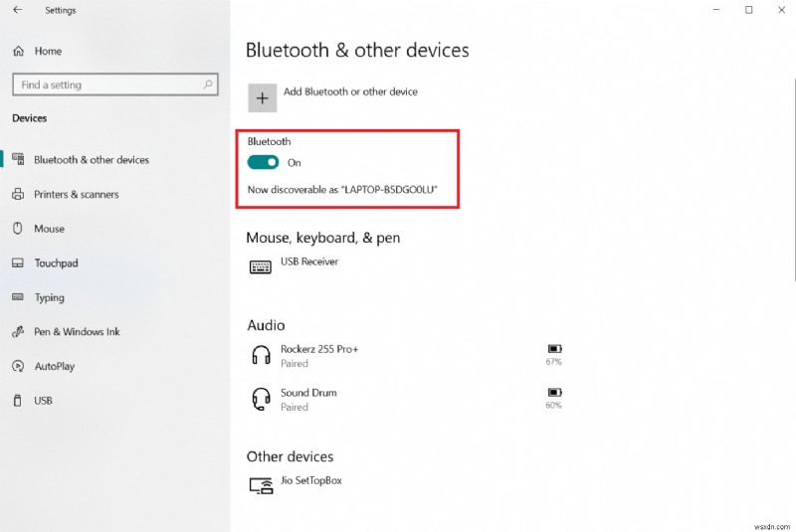Select the Jio SetTopBox device name

311,480
